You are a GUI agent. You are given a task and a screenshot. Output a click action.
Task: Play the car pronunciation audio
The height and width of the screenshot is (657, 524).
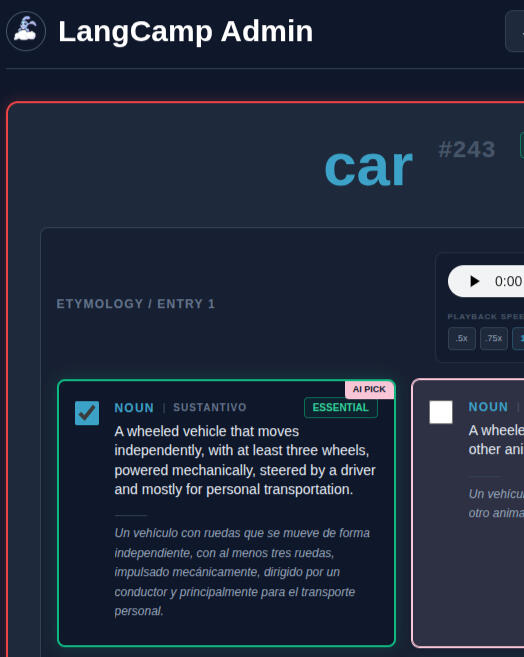474,281
